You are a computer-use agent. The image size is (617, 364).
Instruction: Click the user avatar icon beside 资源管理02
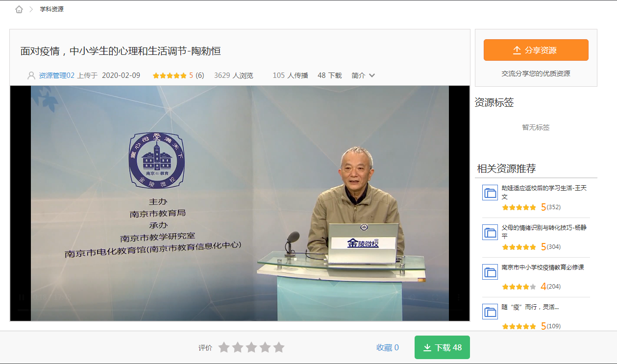click(30, 75)
